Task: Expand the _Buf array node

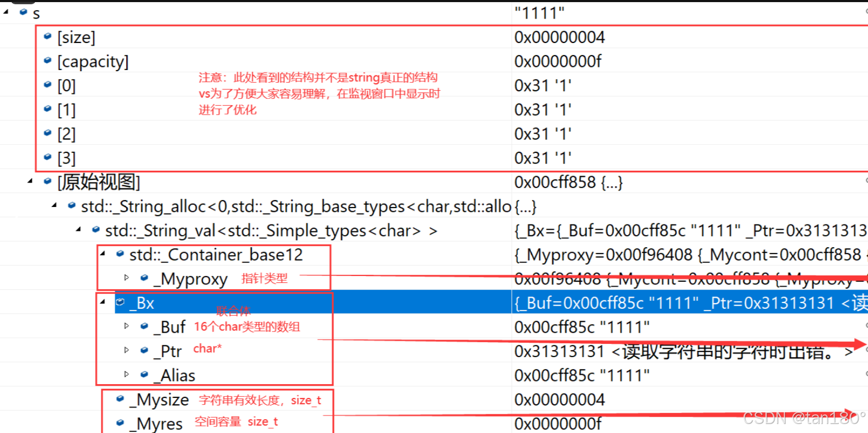Action: pos(126,326)
